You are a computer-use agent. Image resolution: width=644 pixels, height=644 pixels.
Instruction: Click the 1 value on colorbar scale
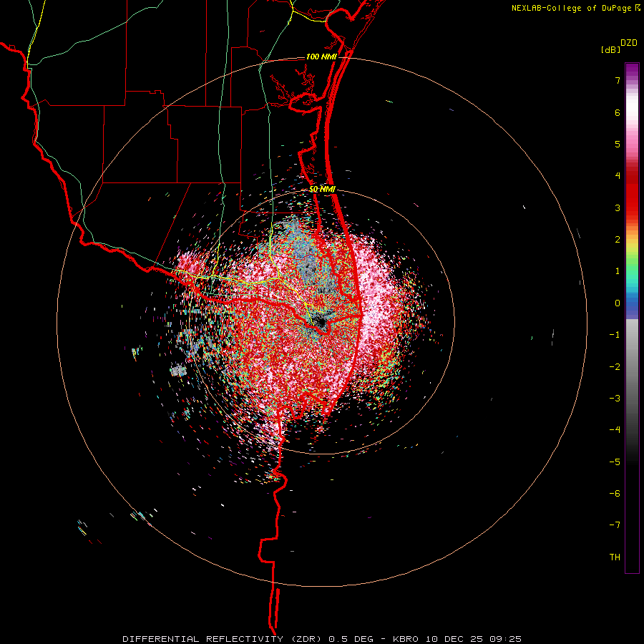(x=618, y=271)
